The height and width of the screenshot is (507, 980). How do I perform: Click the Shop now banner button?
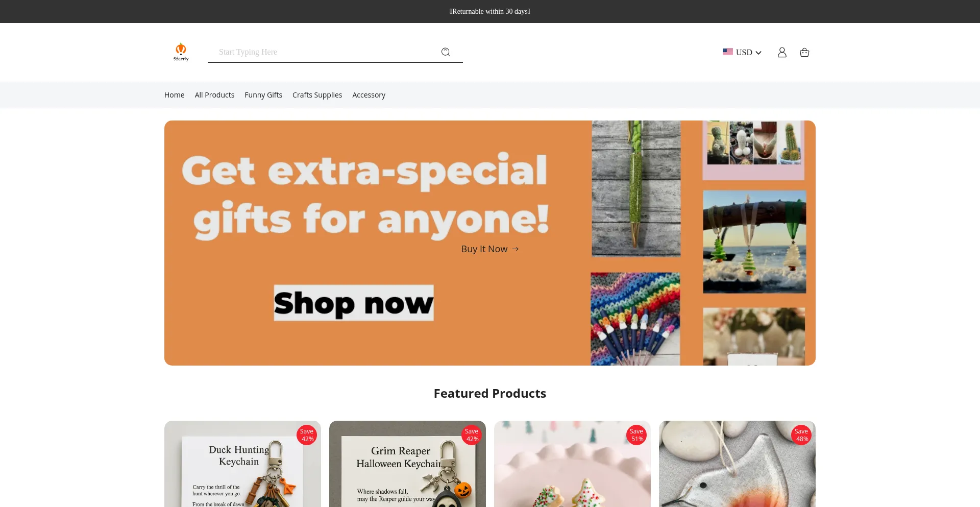354,303
